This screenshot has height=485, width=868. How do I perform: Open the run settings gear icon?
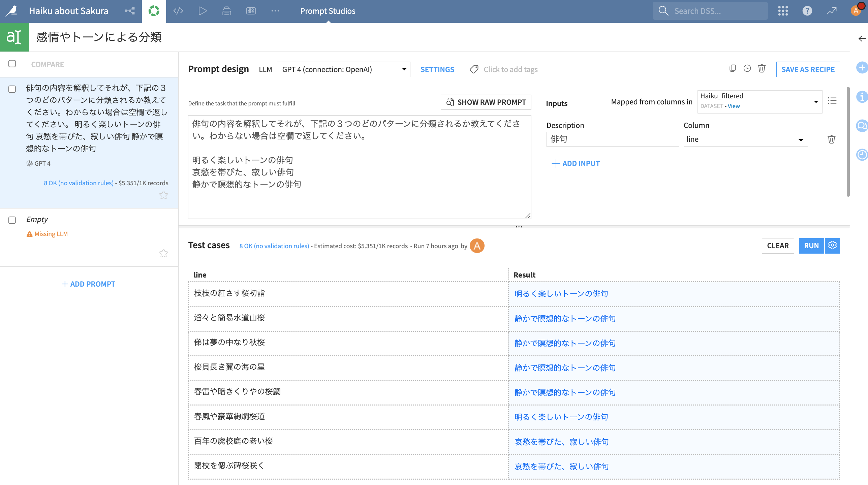(x=832, y=246)
